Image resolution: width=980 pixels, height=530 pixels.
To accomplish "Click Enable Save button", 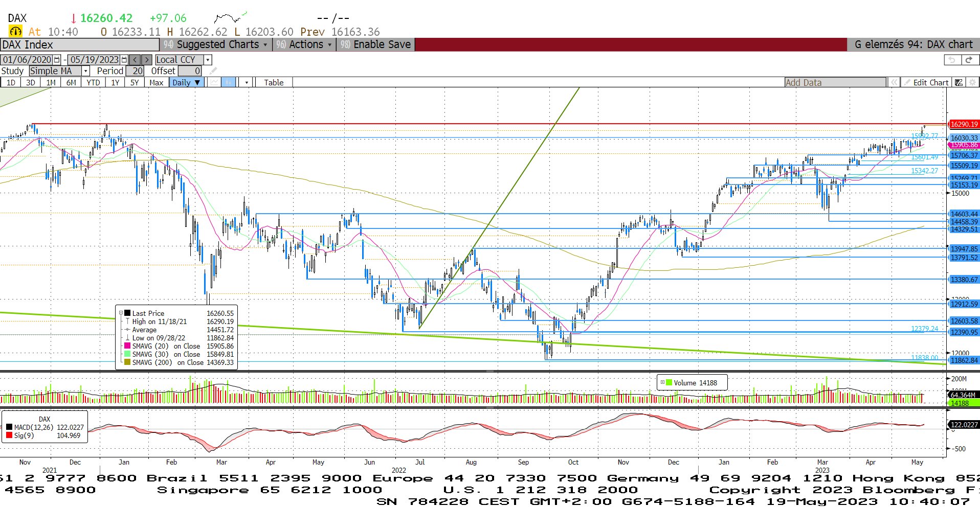I will click(376, 44).
